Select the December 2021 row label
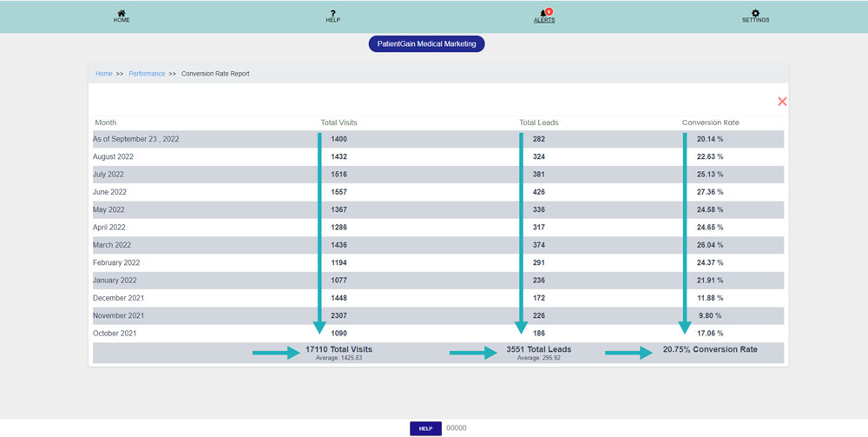This screenshot has width=868, height=437. [118, 298]
